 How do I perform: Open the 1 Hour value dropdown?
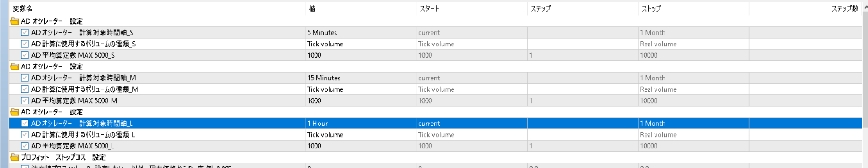360,124
